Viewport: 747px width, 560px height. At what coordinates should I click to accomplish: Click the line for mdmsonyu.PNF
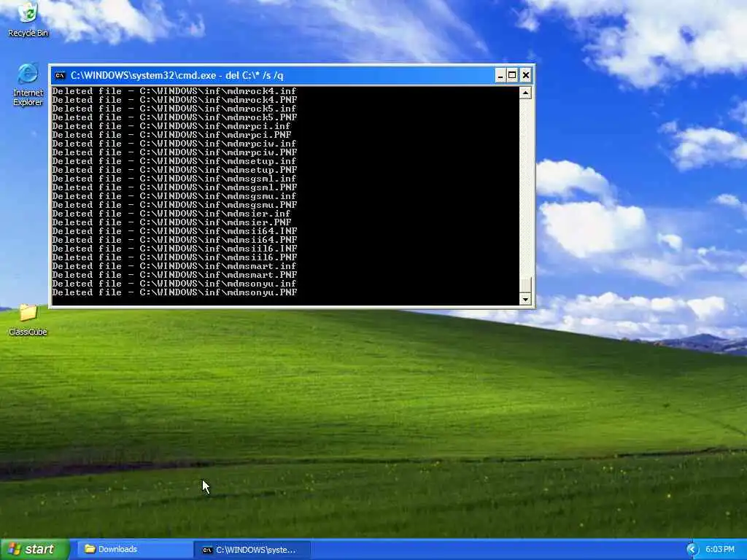(x=175, y=292)
